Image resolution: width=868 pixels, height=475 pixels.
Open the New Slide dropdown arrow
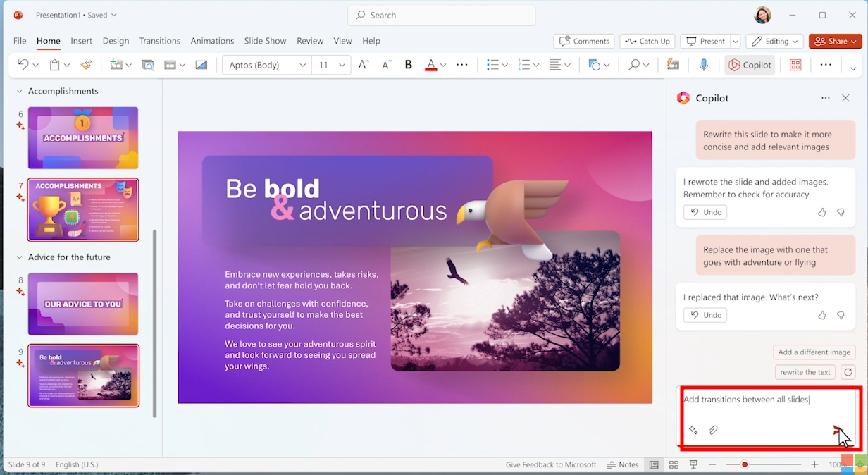129,65
